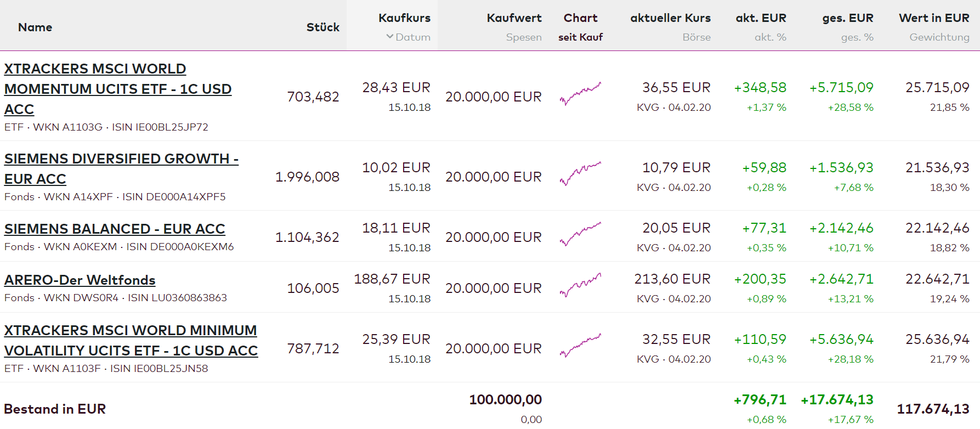Sort by the Kaufkurs column header
980x429 pixels.
(x=404, y=18)
